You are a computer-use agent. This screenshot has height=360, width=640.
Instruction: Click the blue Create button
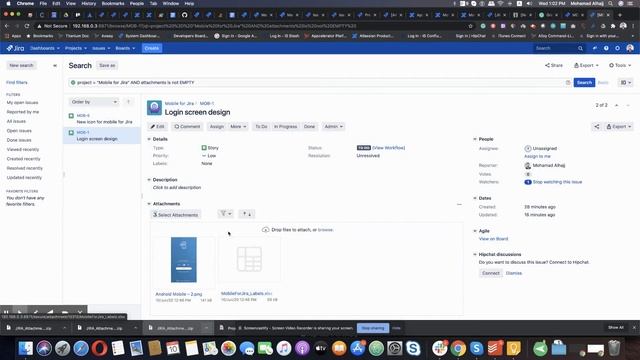[x=152, y=48]
